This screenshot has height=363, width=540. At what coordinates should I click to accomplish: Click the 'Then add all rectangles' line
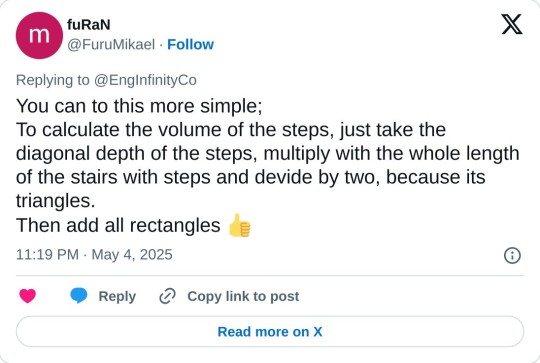pyautogui.click(x=118, y=226)
